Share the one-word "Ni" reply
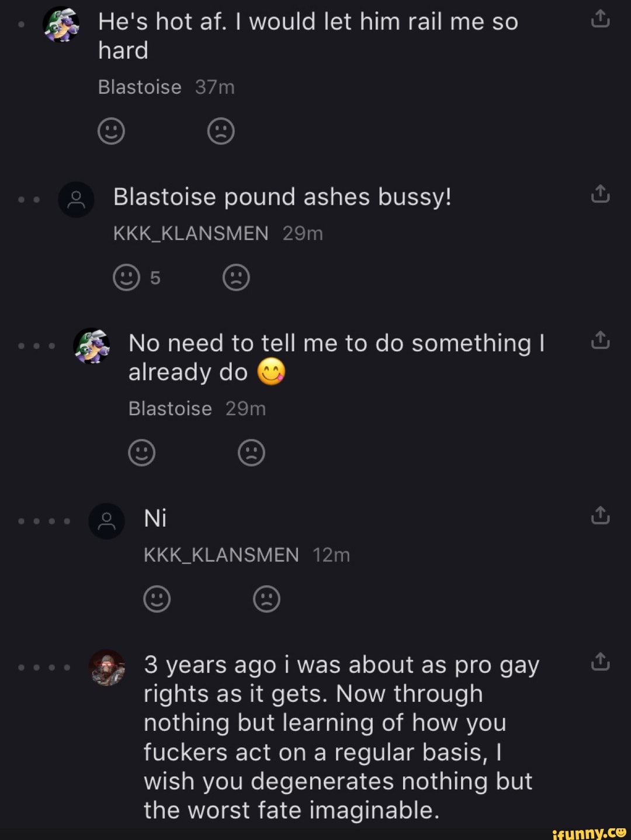Viewport: 631px width, 840px height. (600, 516)
